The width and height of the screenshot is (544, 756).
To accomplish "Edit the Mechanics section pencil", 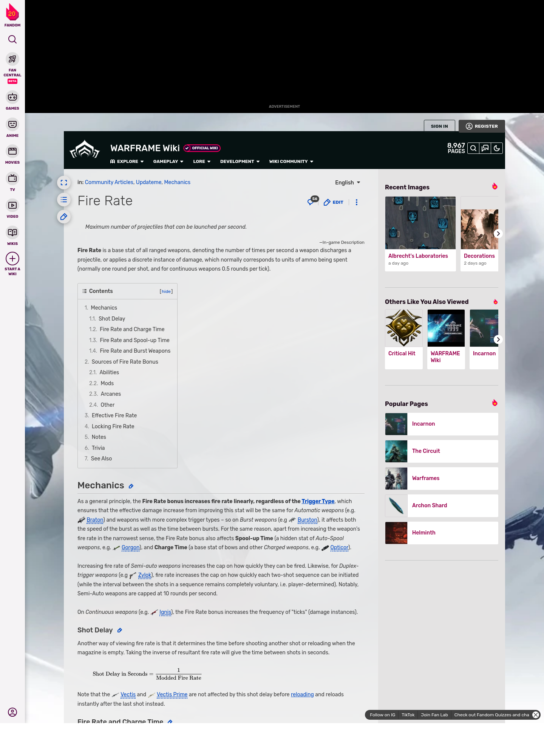I will coord(131,486).
